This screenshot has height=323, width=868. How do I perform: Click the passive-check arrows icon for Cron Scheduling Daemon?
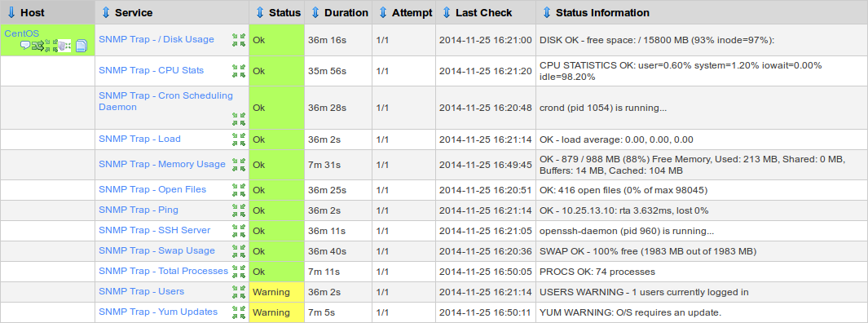pos(239,118)
